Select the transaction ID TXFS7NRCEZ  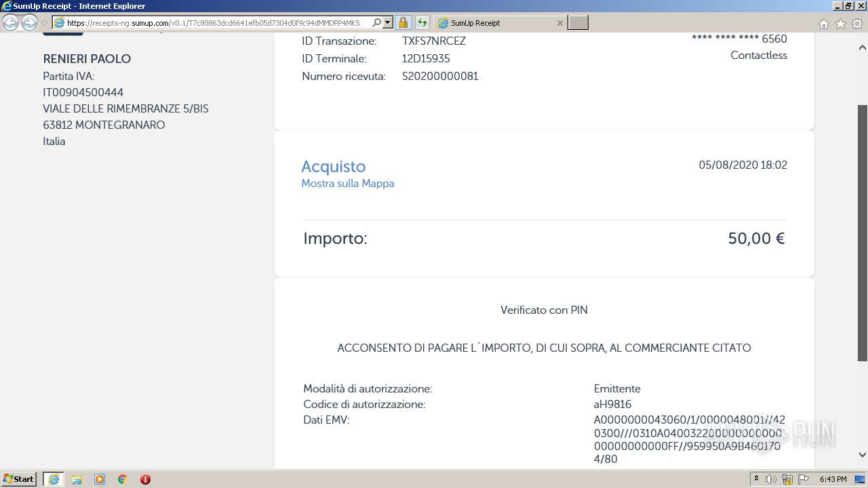pyautogui.click(x=434, y=41)
